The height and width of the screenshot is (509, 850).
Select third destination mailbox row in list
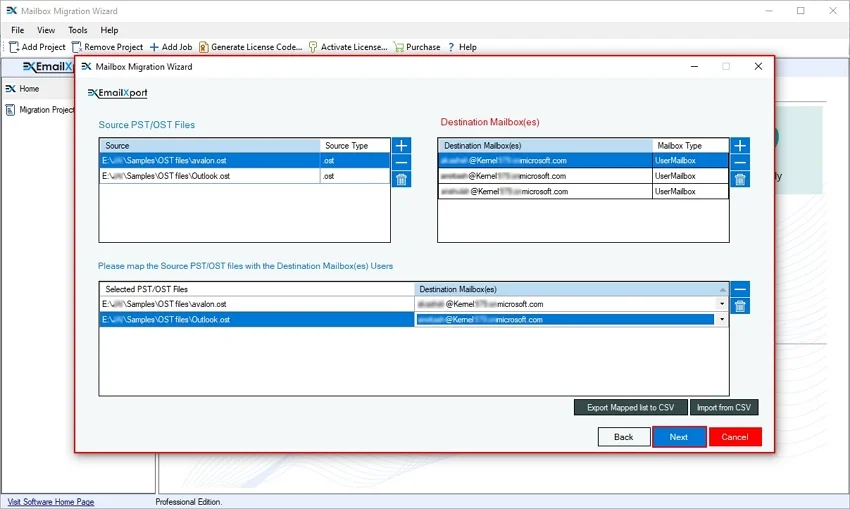(x=583, y=191)
